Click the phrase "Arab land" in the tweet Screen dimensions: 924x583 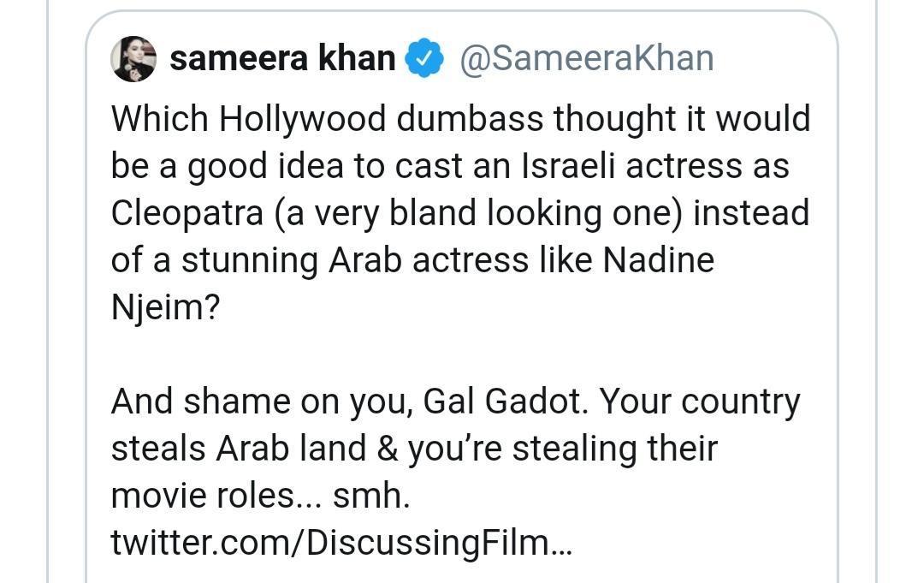tap(287, 449)
